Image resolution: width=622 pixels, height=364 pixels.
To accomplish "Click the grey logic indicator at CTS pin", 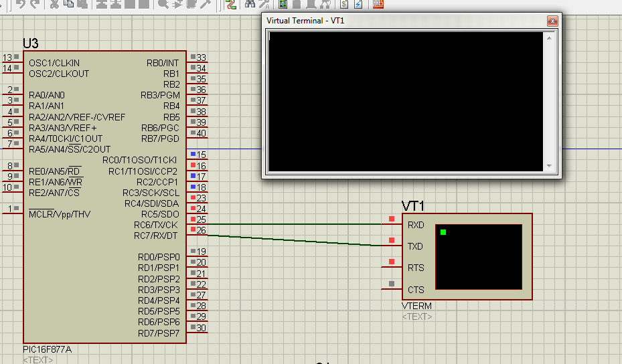I will pyautogui.click(x=392, y=284).
